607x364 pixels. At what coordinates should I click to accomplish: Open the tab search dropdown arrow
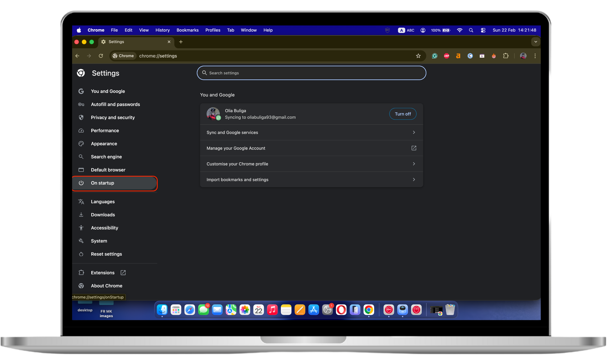coord(536,42)
